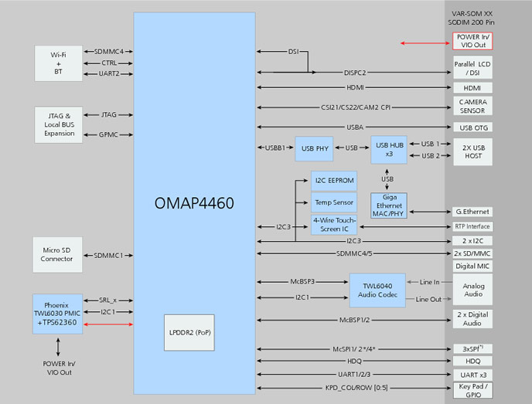Click the HDQ signal line label
Viewport: 532px width, 404px height.
pos(355,362)
